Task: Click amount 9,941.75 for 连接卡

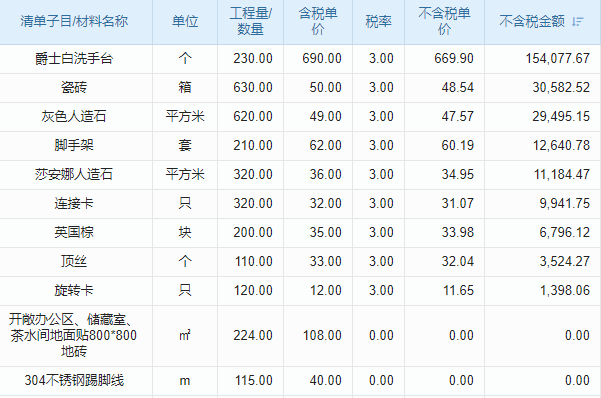Action: click(x=565, y=203)
